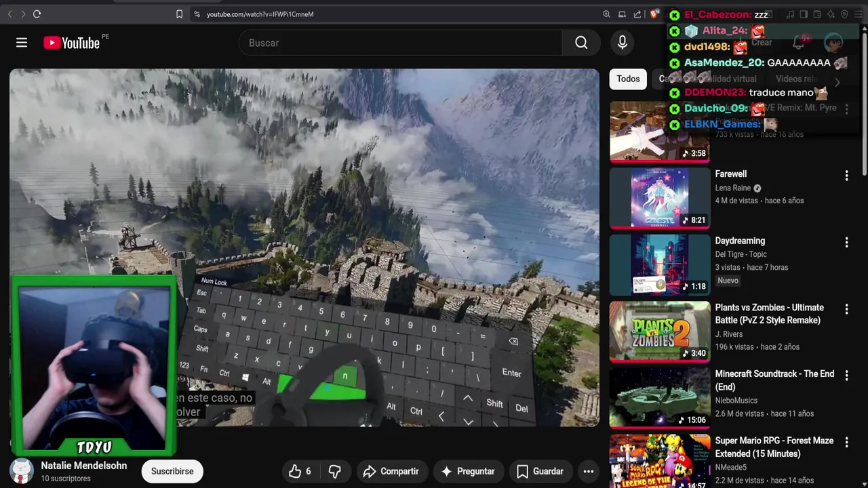Screen dimensions: 868x488
Task: Like the video with thumbs up
Action: [x=300, y=471]
